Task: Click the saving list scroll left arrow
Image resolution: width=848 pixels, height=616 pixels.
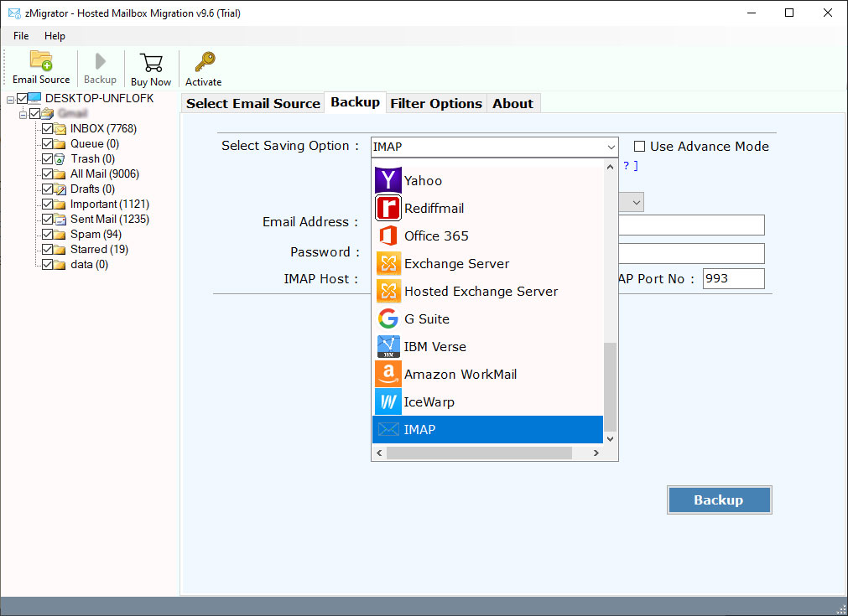Action: click(379, 453)
